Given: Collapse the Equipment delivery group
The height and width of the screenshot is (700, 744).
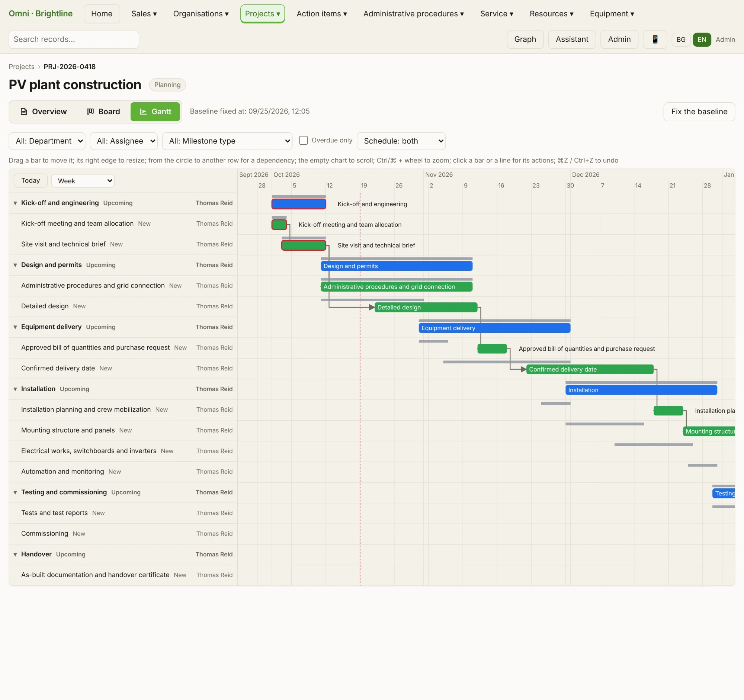Looking at the screenshot, I should (15, 327).
